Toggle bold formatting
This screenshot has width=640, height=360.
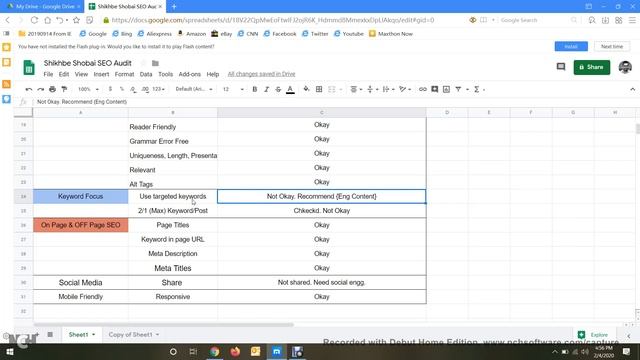pos(255,89)
